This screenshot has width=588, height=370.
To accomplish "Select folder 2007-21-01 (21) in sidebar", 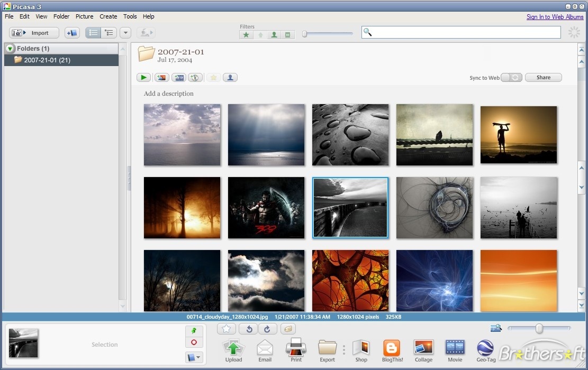I will click(61, 60).
